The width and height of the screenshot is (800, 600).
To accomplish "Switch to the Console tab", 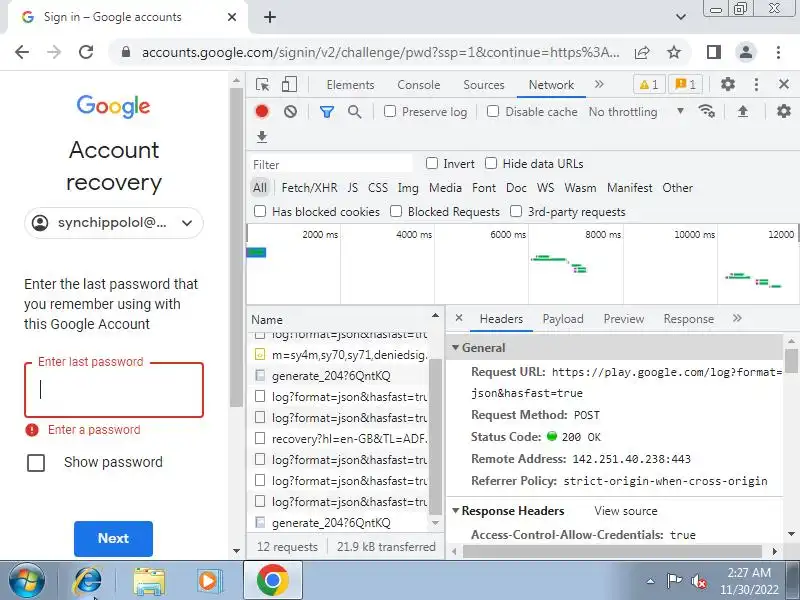I will click(419, 85).
